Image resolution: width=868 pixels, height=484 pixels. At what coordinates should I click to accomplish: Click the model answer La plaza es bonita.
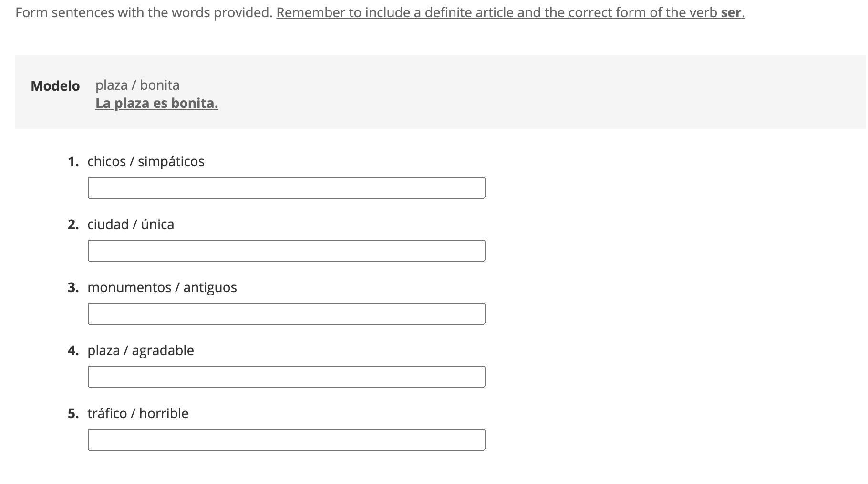coord(157,103)
